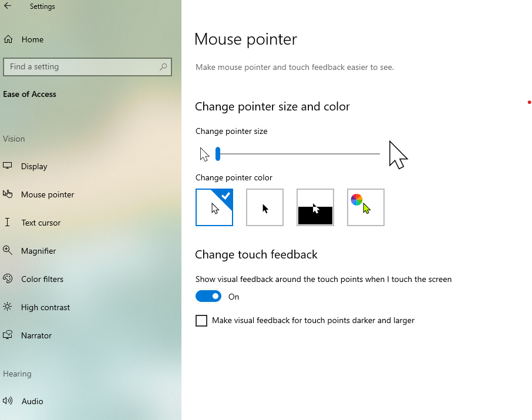Click the back arrow in Settings
532x420 pixels.
click(9, 6)
